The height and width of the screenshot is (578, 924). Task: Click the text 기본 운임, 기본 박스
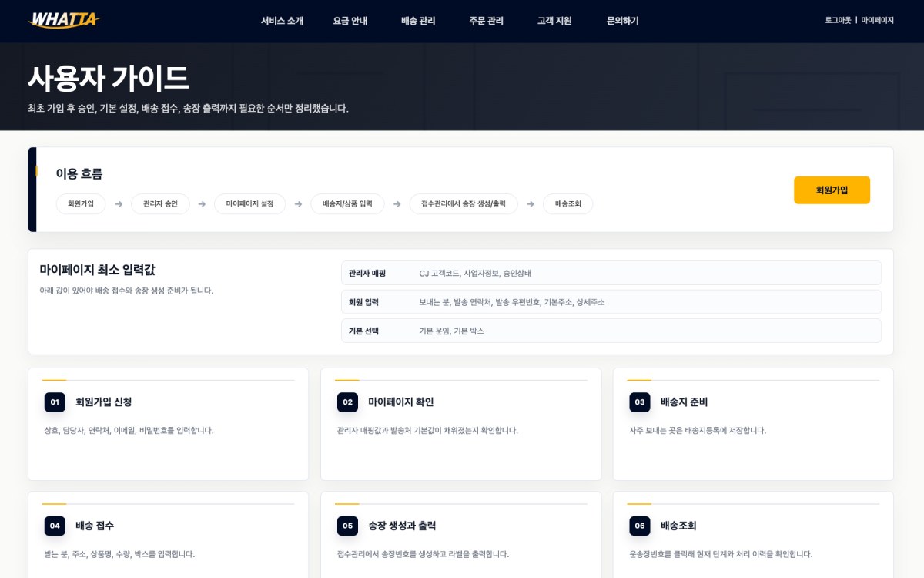click(x=451, y=331)
